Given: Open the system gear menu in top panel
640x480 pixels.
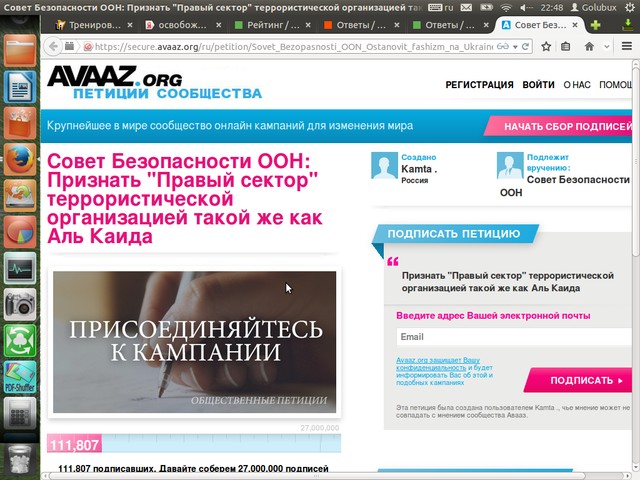Looking at the screenshot, I should [x=631, y=7].
